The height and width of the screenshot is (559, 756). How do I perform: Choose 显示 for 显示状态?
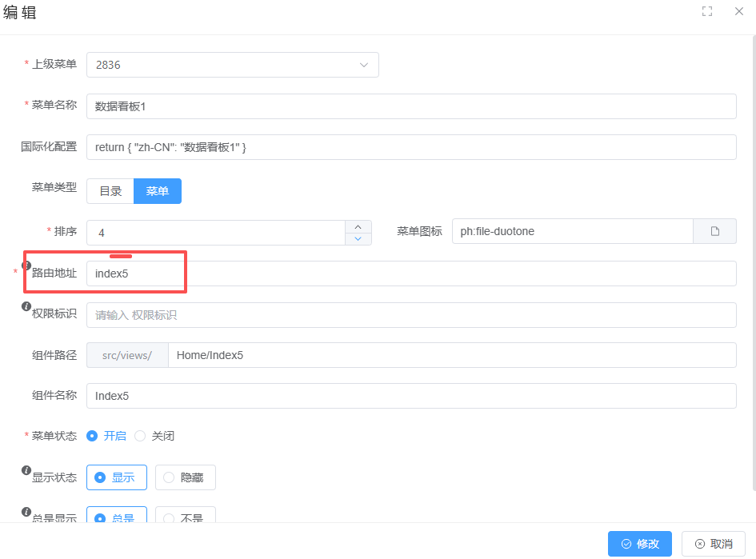point(116,477)
